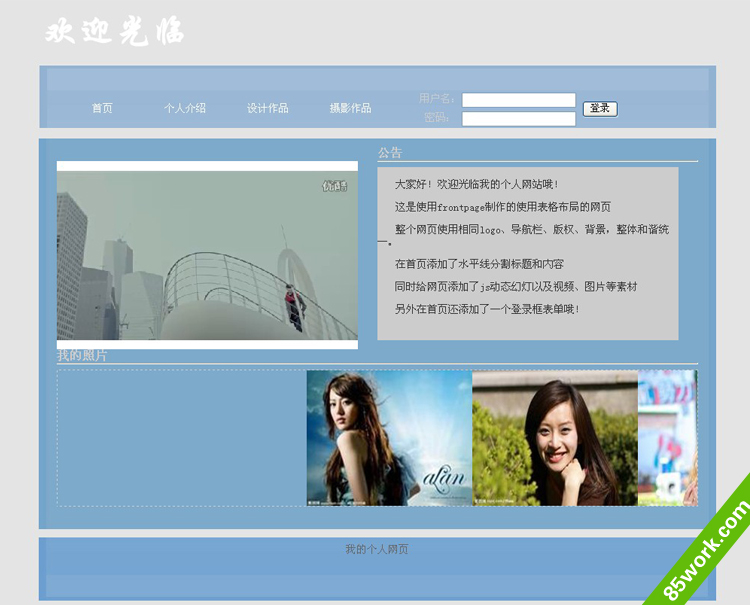
Task: Click the 欢迎光临 logo banner
Action: 115,31
